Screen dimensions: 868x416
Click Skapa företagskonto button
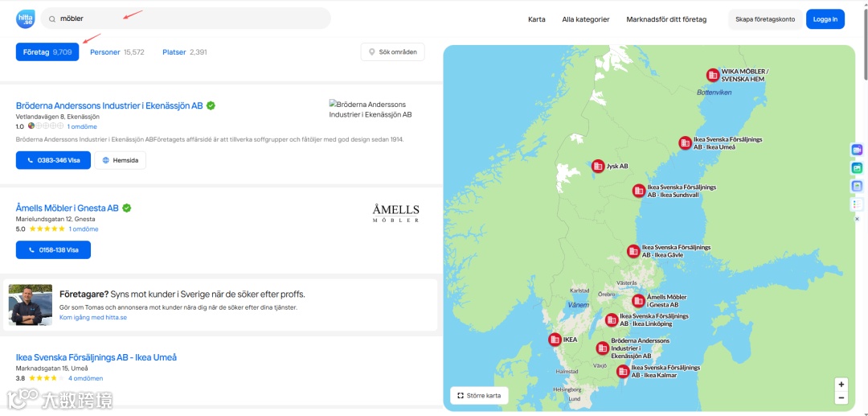[765, 19]
